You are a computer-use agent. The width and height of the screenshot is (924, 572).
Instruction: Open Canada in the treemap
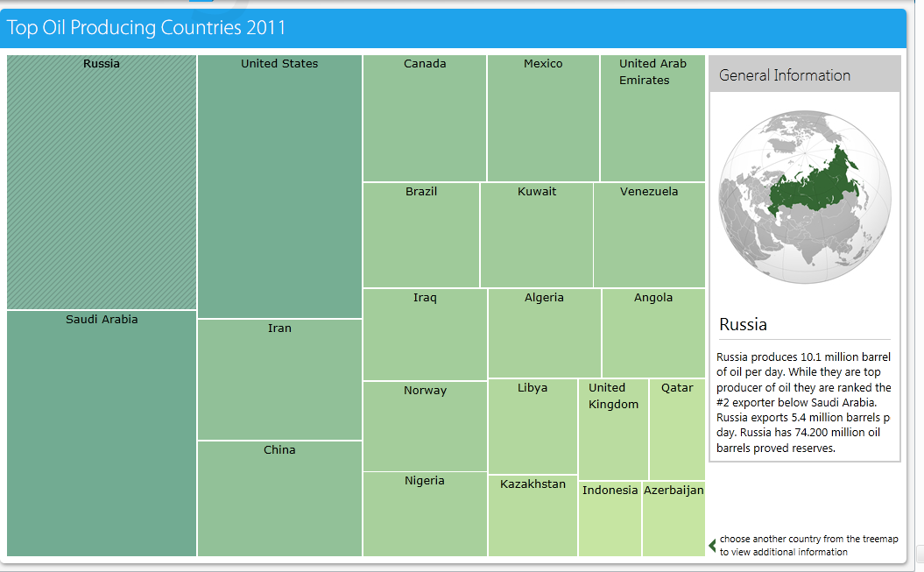pos(424,118)
